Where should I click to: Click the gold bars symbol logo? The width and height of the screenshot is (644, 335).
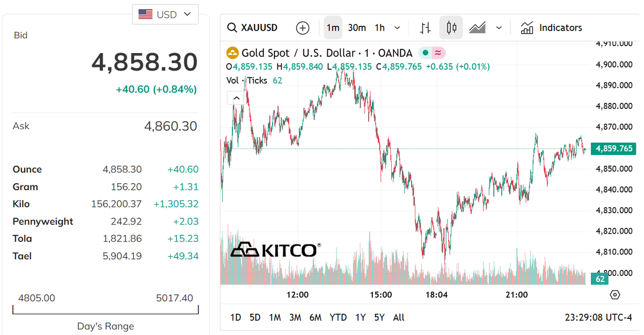232,53
